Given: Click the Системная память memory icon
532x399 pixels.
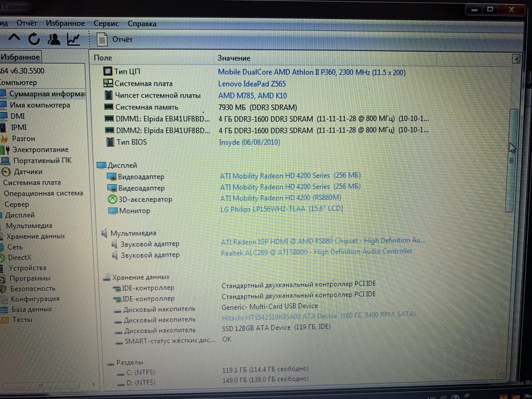Looking at the screenshot, I should [x=109, y=107].
